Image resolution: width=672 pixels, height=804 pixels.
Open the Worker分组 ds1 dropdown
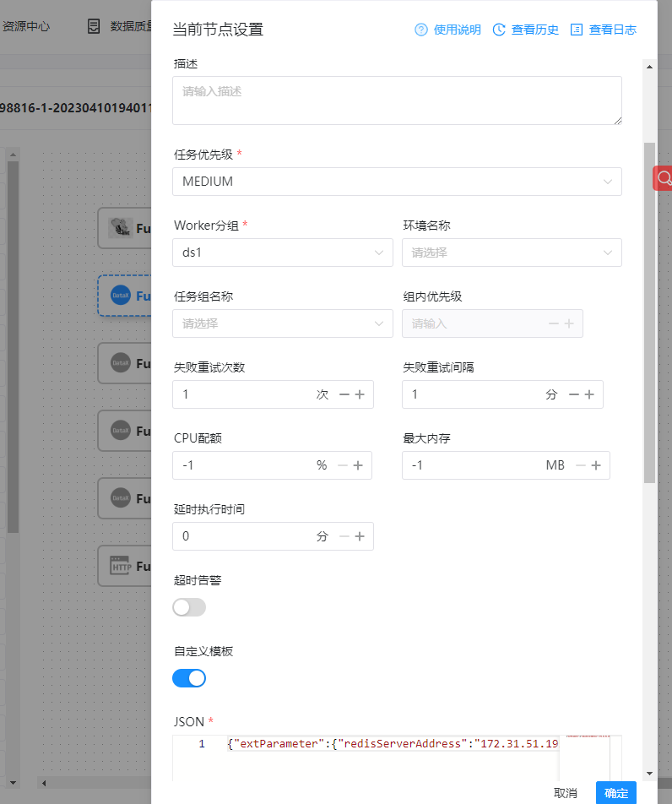[x=283, y=253]
